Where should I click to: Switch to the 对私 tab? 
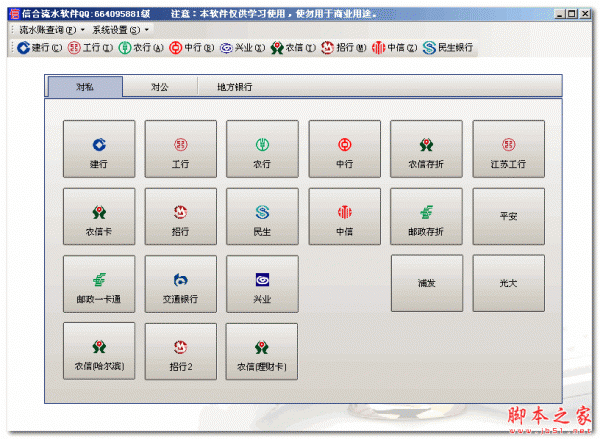coord(85,87)
